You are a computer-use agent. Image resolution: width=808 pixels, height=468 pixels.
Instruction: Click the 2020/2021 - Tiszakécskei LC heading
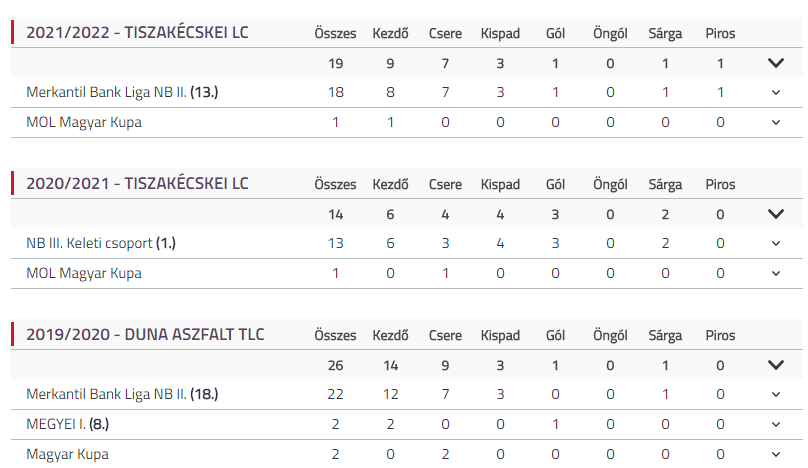coord(137,184)
